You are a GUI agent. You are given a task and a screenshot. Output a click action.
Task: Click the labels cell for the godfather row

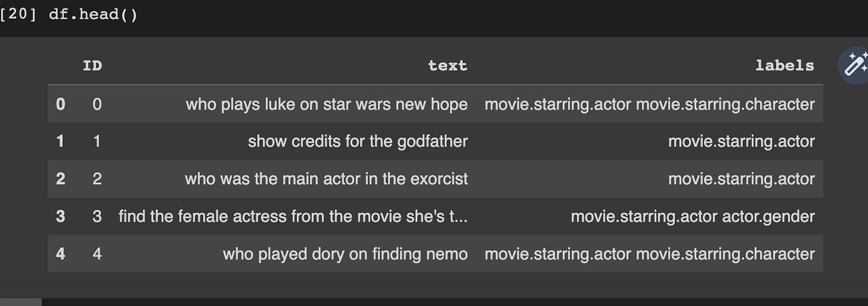[x=741, y=141]
